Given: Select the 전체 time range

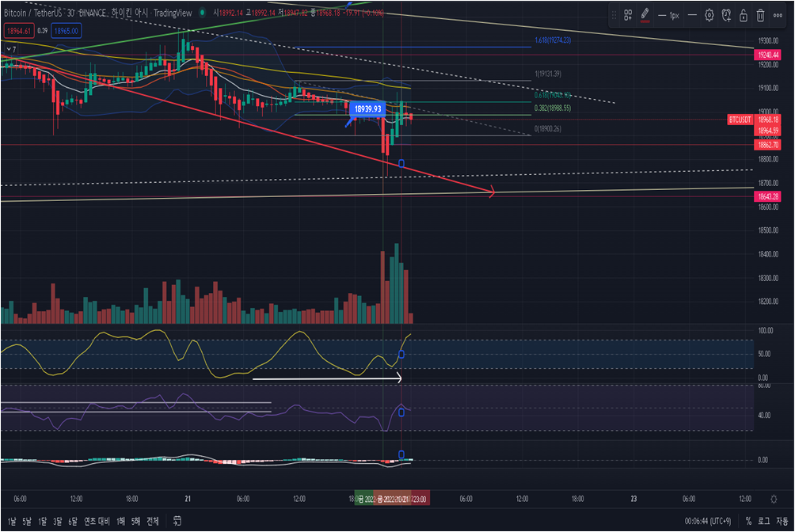Looking at the screenshot, I should [x=153, y=522].
